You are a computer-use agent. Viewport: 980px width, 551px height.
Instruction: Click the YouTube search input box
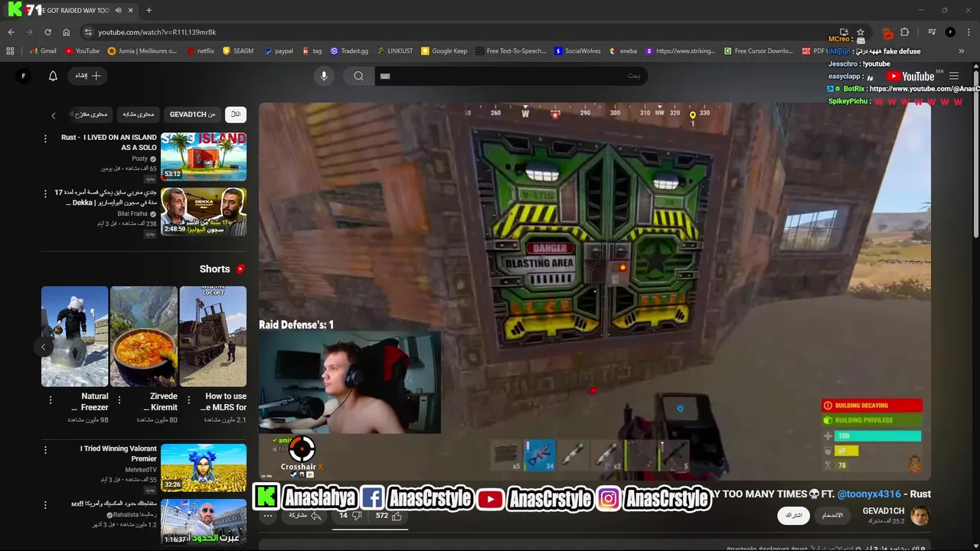click(x=511, y=76)
